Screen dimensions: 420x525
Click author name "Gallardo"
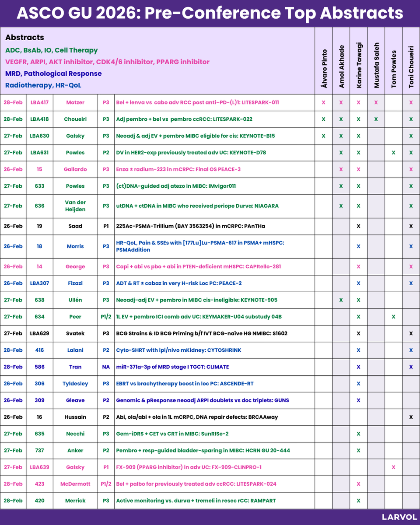click(75, 169)
